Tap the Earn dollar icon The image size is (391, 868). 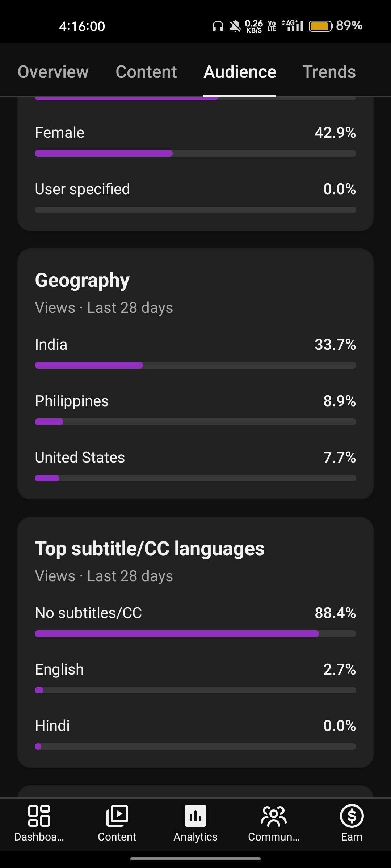[x=352, y=816]
